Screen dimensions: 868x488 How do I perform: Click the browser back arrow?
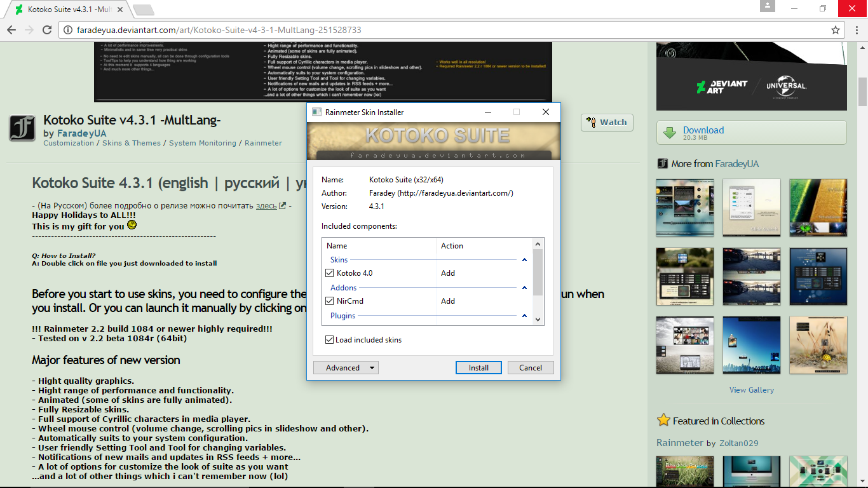11,30
